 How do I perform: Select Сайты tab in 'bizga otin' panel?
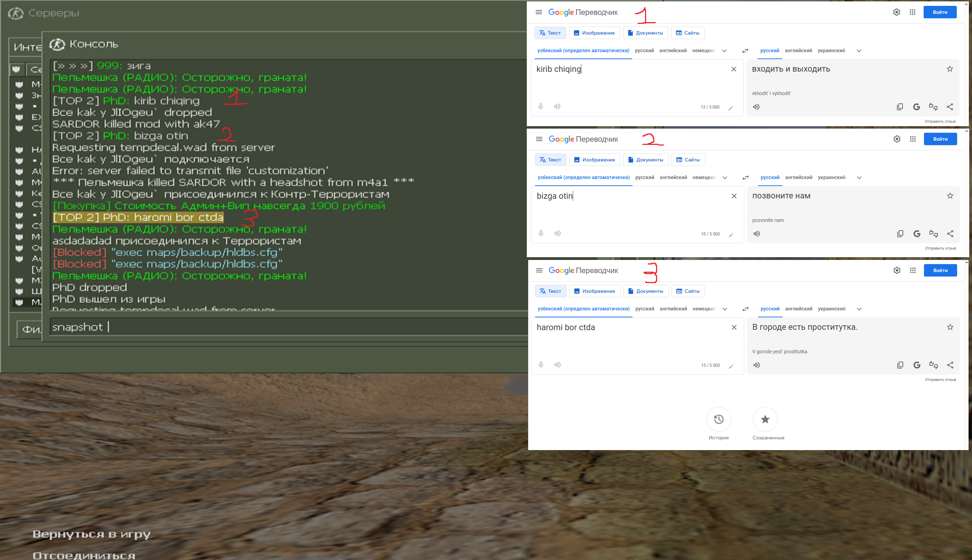pos(688,160)
